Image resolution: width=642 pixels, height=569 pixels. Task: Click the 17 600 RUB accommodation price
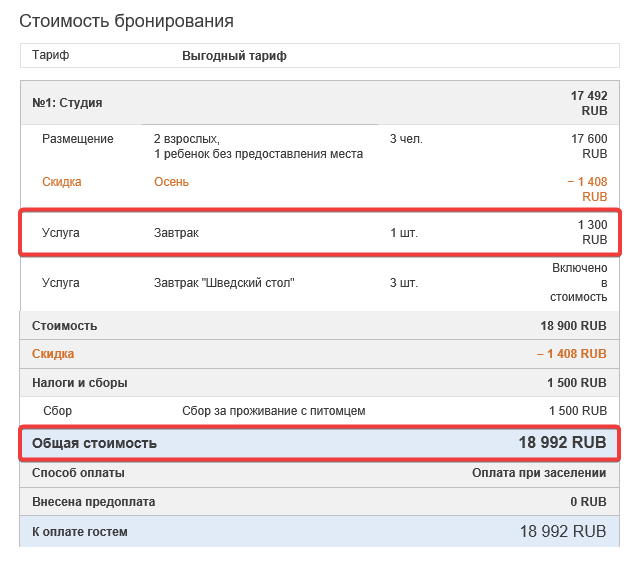click(x=589, y=146)
